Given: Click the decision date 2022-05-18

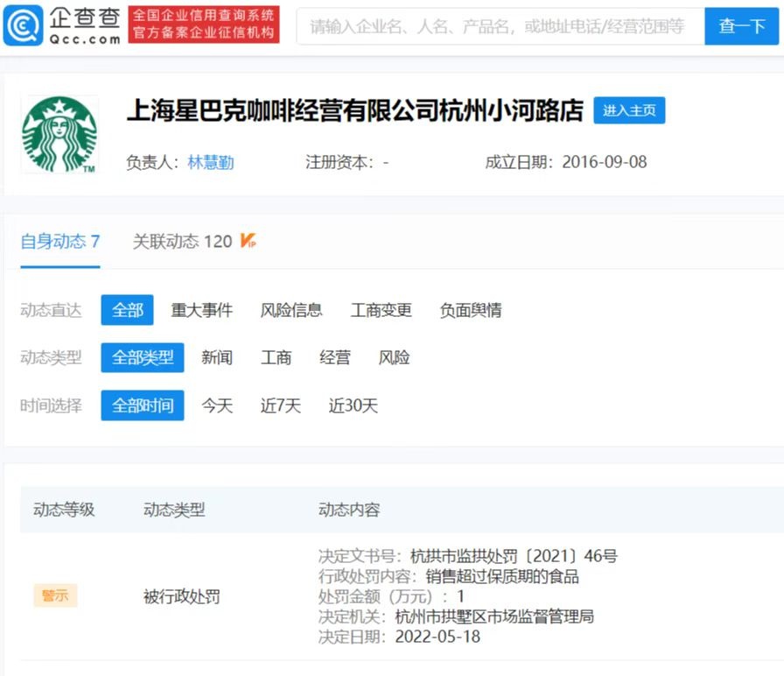Looking at the screenshot, I should (x=437, y=637).
